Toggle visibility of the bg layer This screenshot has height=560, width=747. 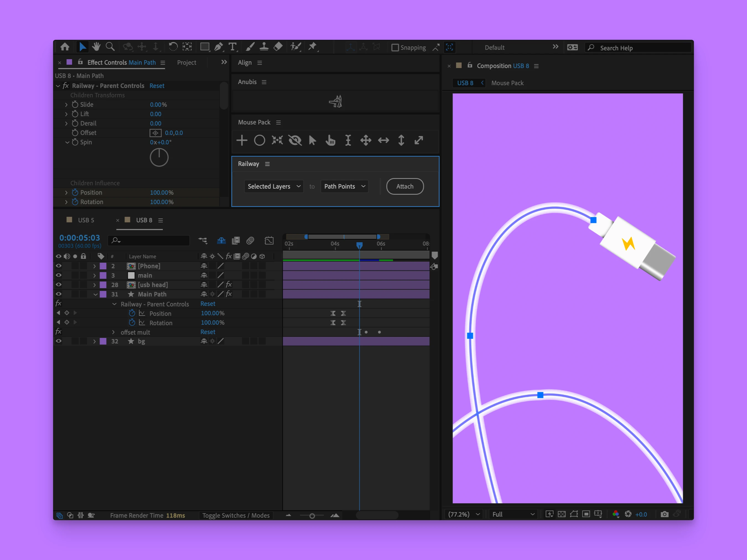(x=58, y=341)
